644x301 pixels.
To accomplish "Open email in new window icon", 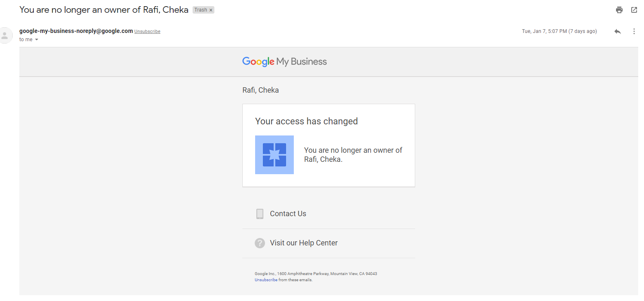I will (x=634, y=10).
